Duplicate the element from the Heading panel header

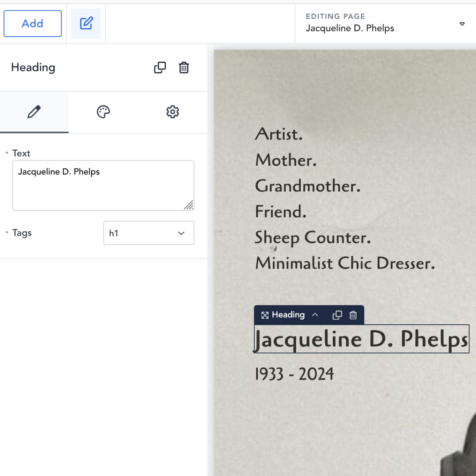[x=160, y=67]
